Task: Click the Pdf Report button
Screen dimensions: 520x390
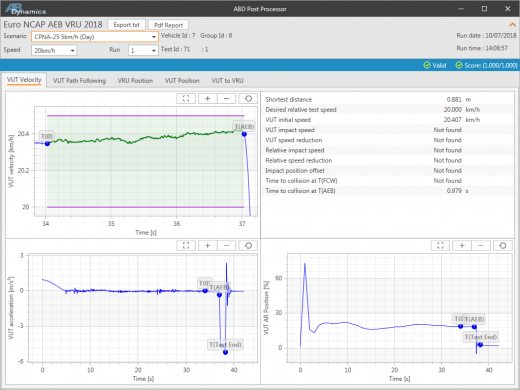Action: coord(168,25)
